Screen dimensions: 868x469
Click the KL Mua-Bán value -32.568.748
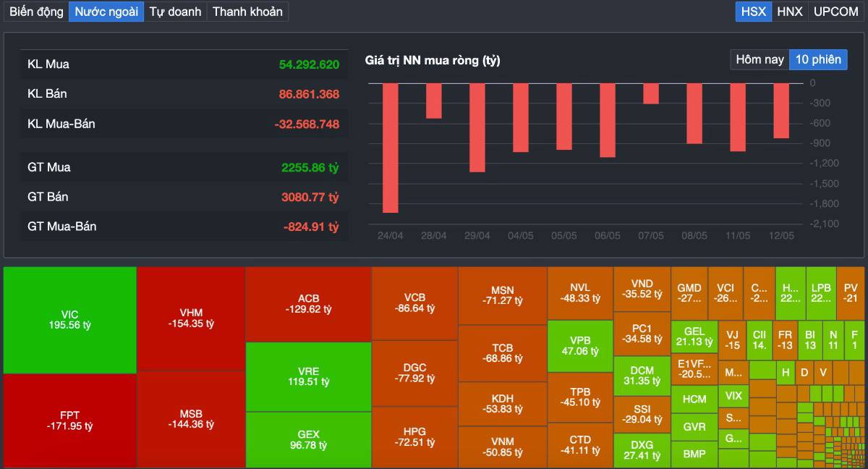tap(307, 124)
